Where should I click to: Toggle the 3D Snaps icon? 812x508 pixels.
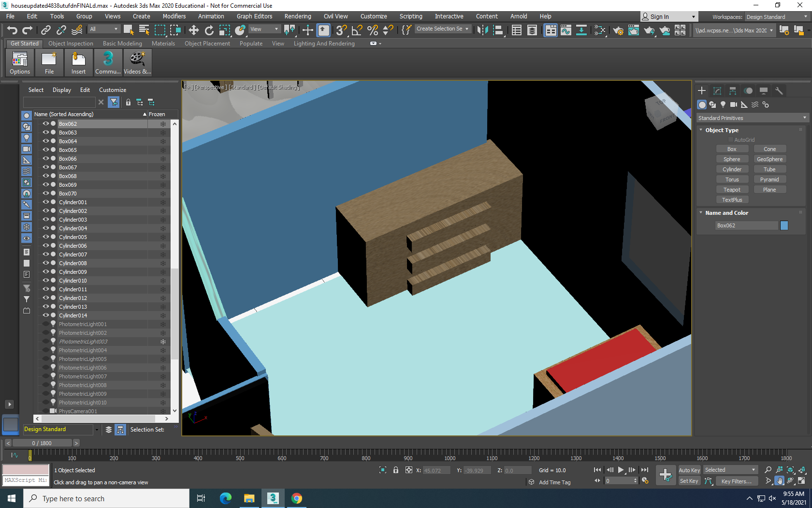(341, 30)
